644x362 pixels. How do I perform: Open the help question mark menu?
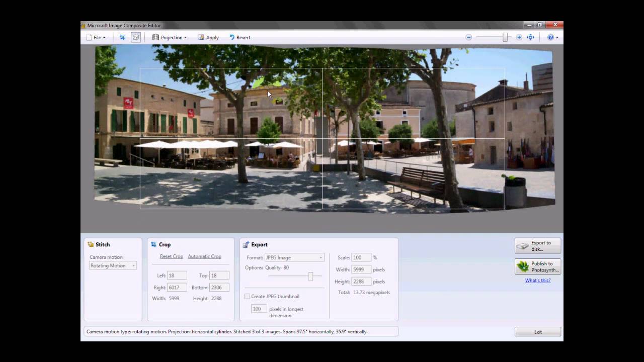(552, 37)
